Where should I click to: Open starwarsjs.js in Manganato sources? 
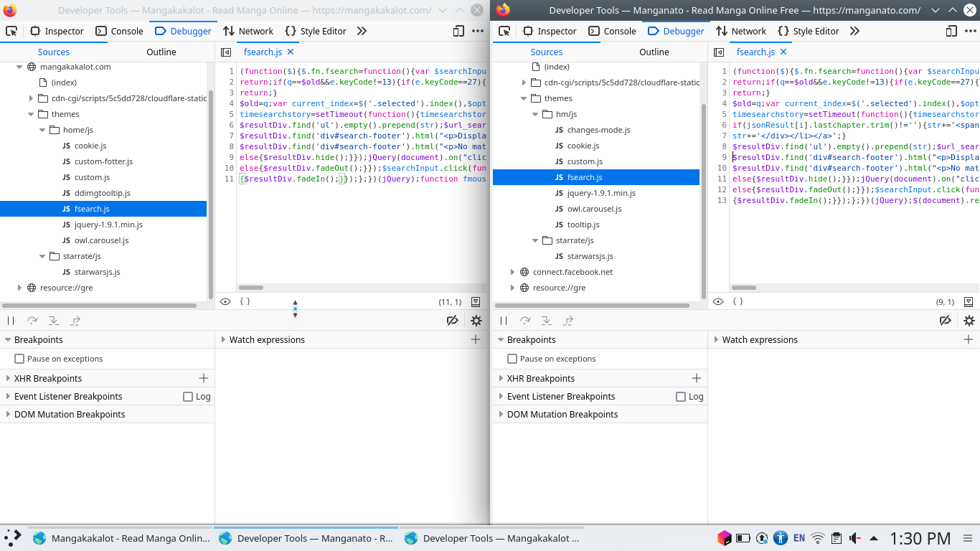(590, 256)
